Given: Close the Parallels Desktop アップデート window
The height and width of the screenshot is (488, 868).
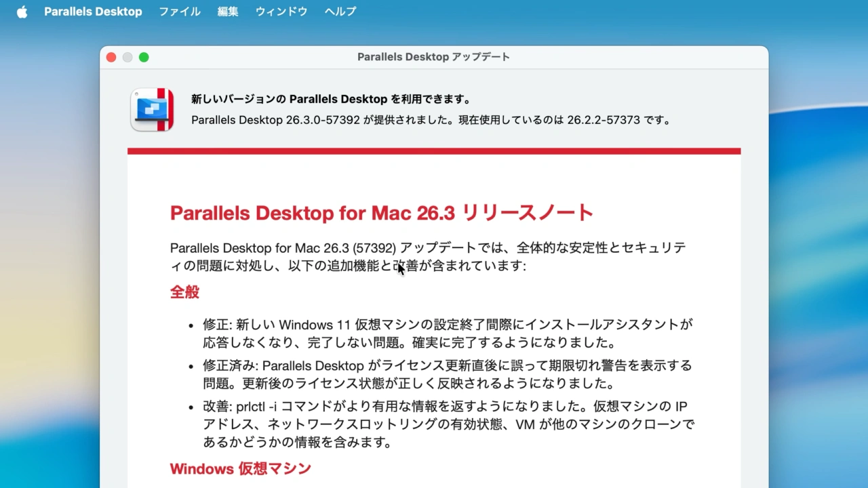Looking at the screenshot, I should tap(111, 58).
